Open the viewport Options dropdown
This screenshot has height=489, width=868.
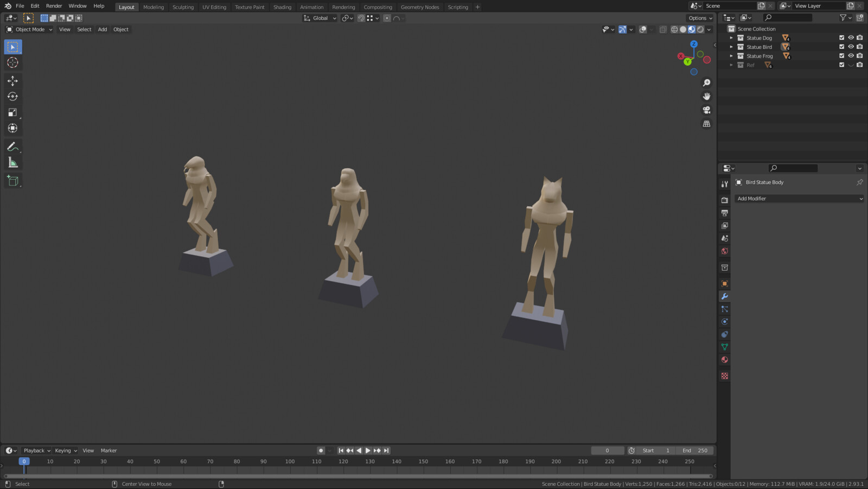point(700,18)
